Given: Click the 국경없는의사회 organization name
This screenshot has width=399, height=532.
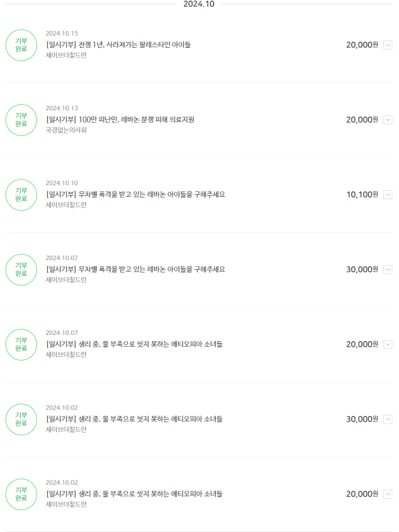Looking at the screenshot, I should click(66, 130).
